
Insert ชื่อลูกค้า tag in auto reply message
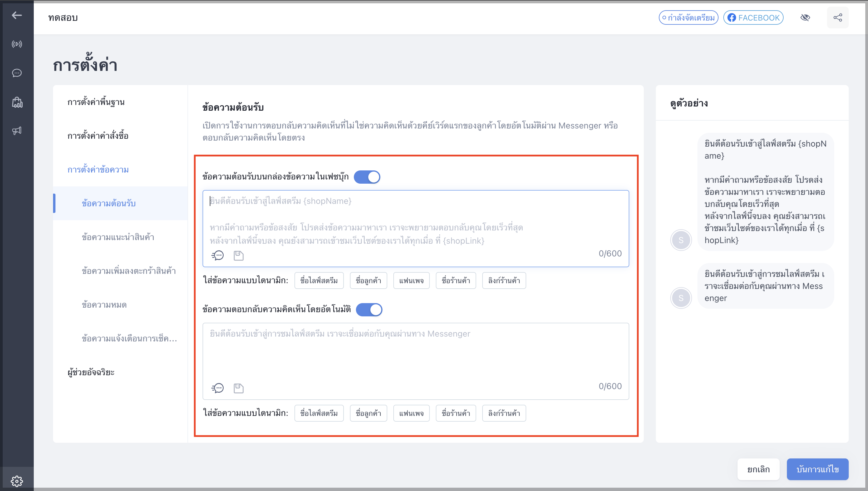368,413
